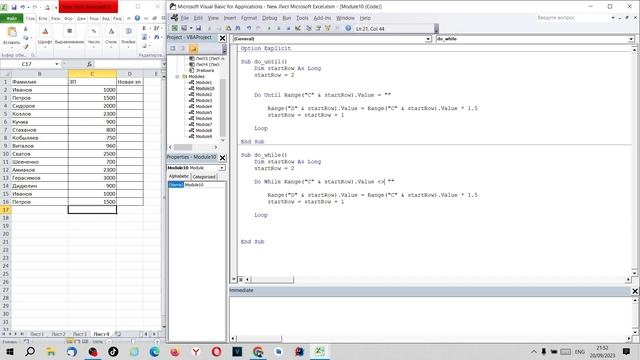640x360 pixels.
Task: Open the File menu in VBA editor
Action: pyautogui.click(x=185, y=18)
